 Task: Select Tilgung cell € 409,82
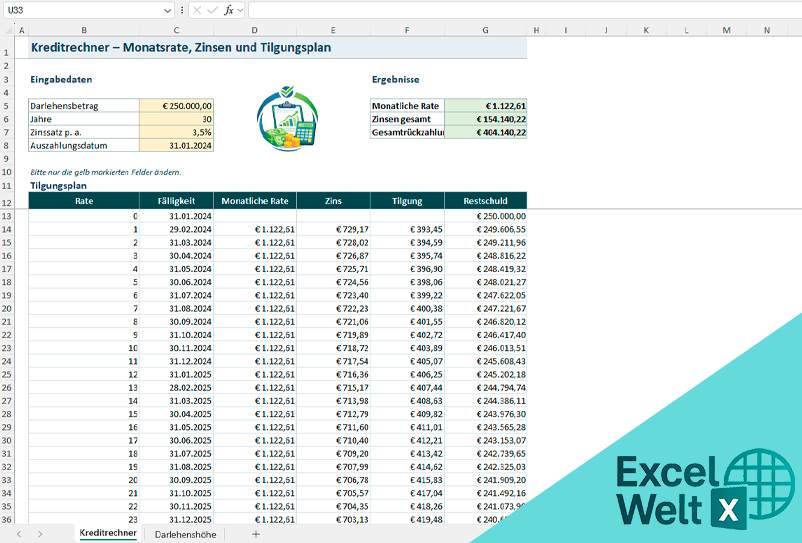(x=407, y=414)
